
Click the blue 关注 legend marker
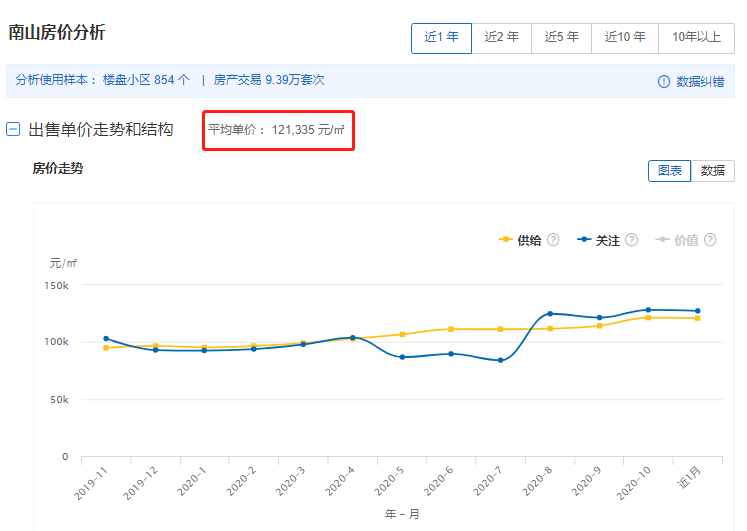click(x=584, y=240)
